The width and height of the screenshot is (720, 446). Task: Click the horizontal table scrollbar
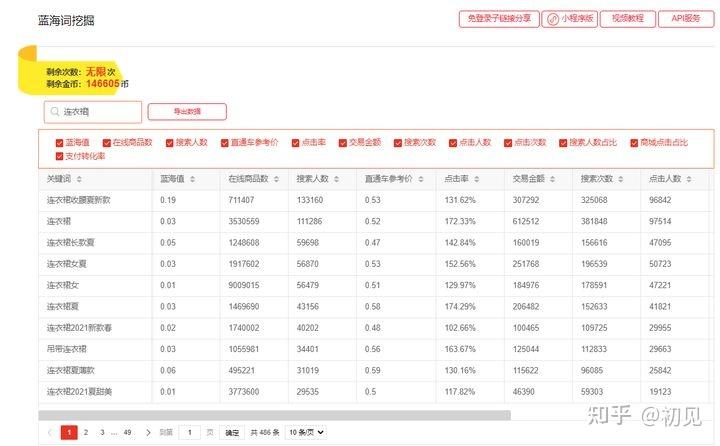(275, 415)
